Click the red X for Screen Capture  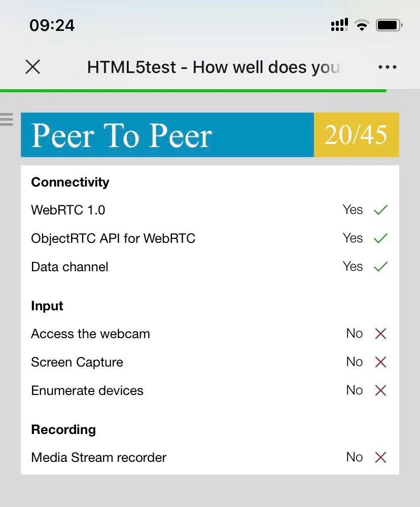coord(380,362)
